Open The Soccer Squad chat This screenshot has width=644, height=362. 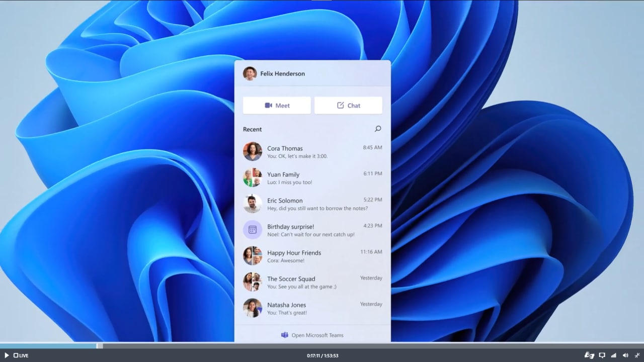coord(312,283)
